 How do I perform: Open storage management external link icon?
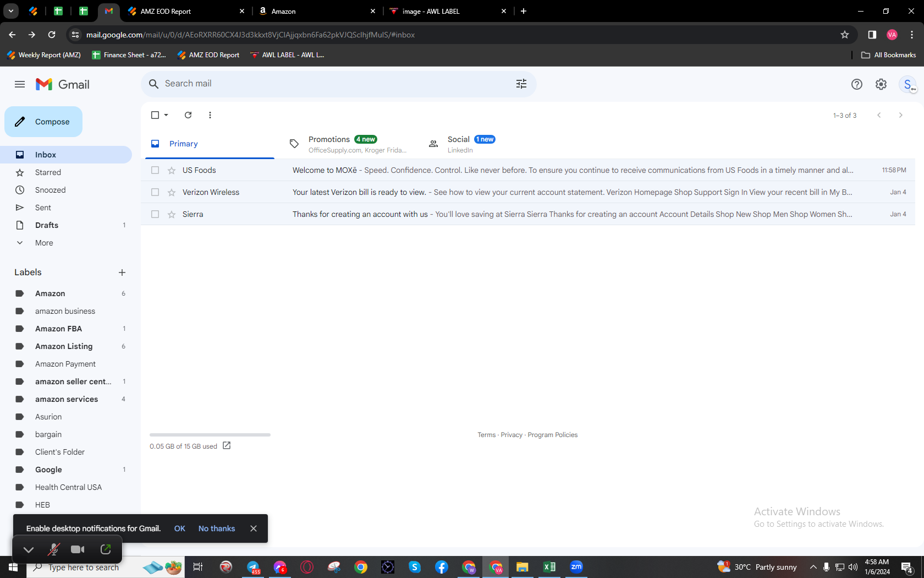pos(227,446)
